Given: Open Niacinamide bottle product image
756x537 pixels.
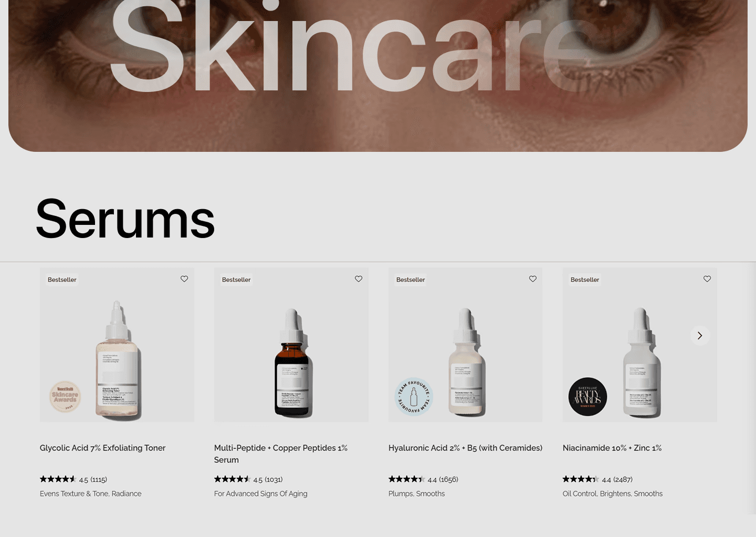Looking at the screenshot, I should coord(640,345).
